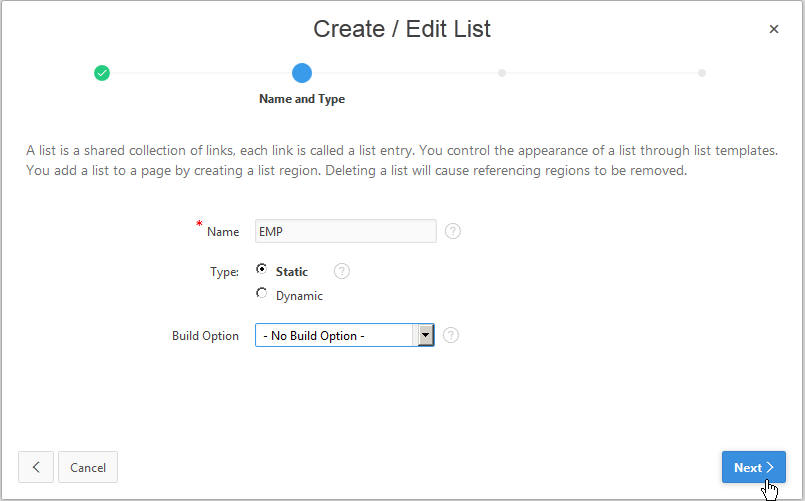Click the Dynamic option label text
Image resolution: width=805 pixels, height=501 pixels.
click(x=299, y=296)
